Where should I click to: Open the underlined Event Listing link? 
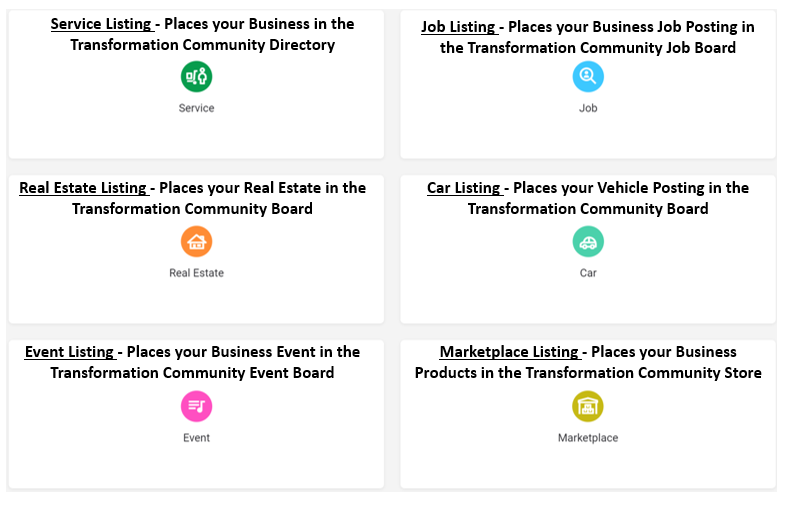pyautogui.click(x=70, y=352)
